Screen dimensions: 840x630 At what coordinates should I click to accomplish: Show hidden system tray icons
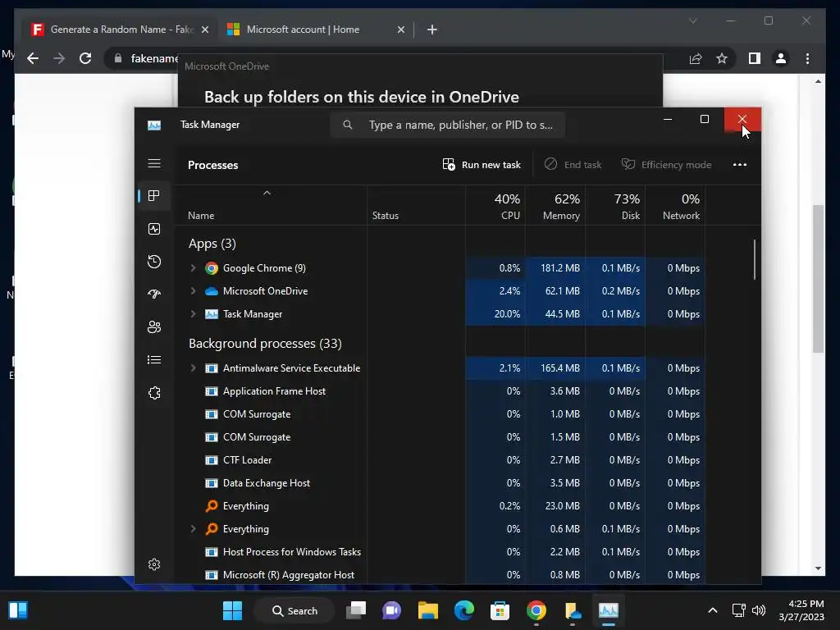713,610
